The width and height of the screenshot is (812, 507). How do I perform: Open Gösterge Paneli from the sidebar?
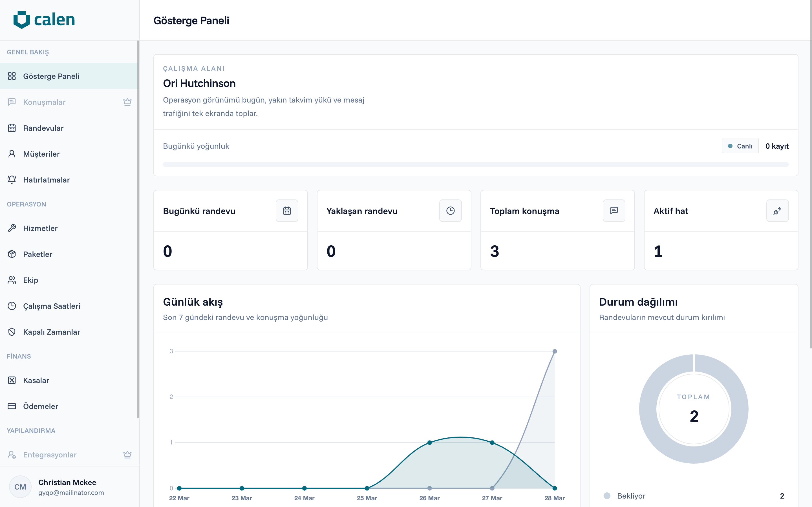(51, 76)
